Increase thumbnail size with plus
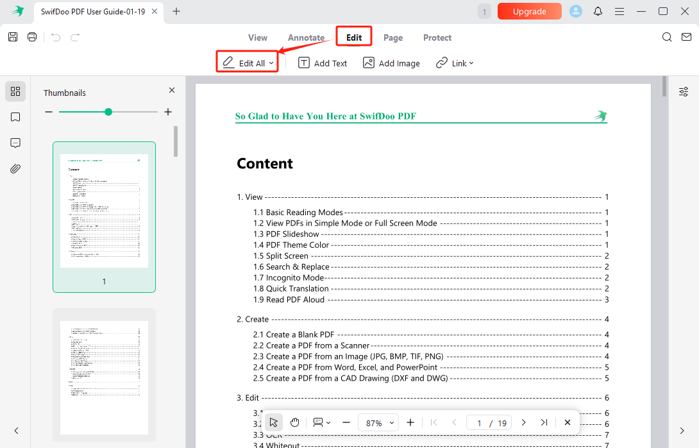 (168, 112)
